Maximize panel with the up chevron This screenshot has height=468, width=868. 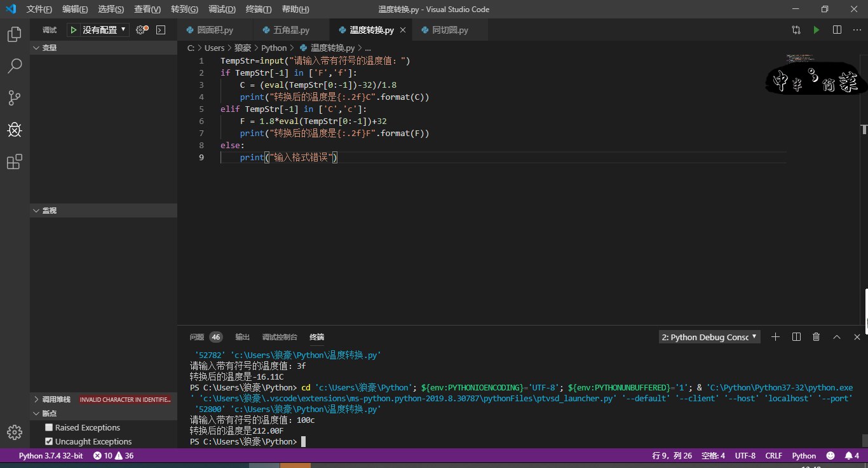pos(837,337)
